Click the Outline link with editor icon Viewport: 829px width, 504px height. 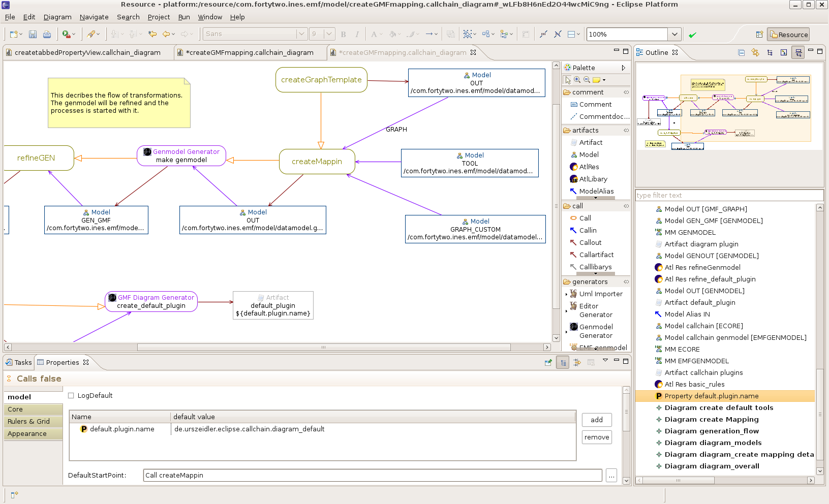pyautogui.click(x=755, y=52)
